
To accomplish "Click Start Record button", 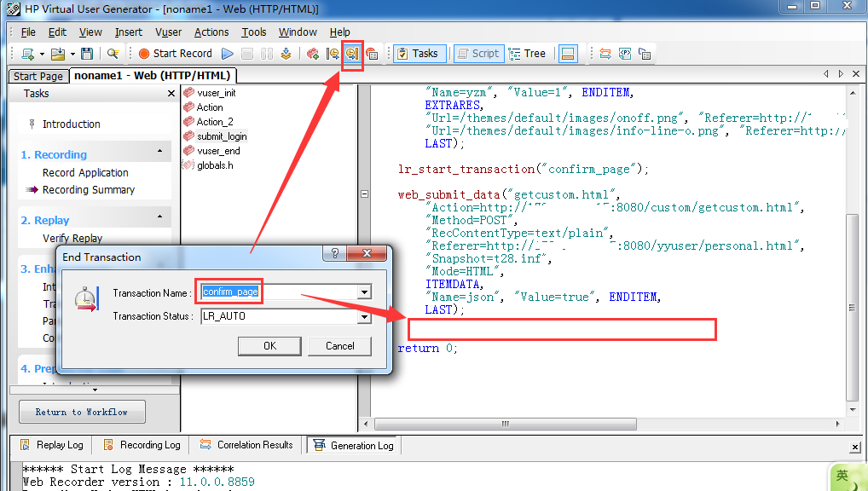I will click(x=176, y=54).
